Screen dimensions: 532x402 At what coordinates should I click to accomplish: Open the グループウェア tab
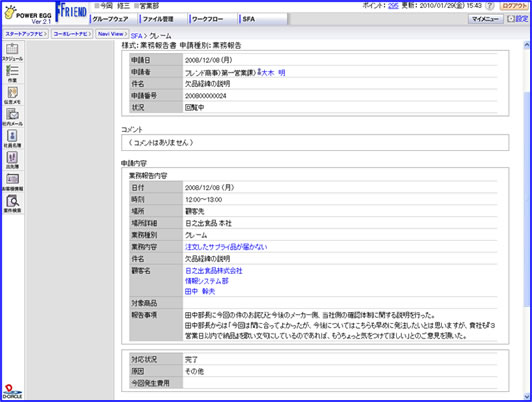(x=114, y=19)
